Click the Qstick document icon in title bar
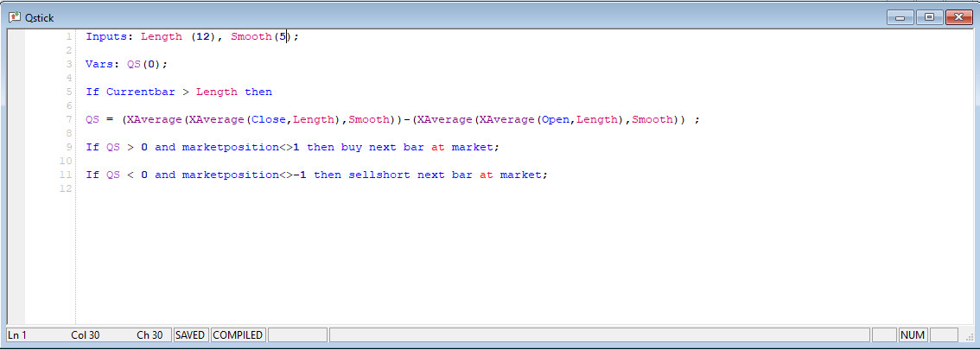980x350 pixels. (15, 17)
